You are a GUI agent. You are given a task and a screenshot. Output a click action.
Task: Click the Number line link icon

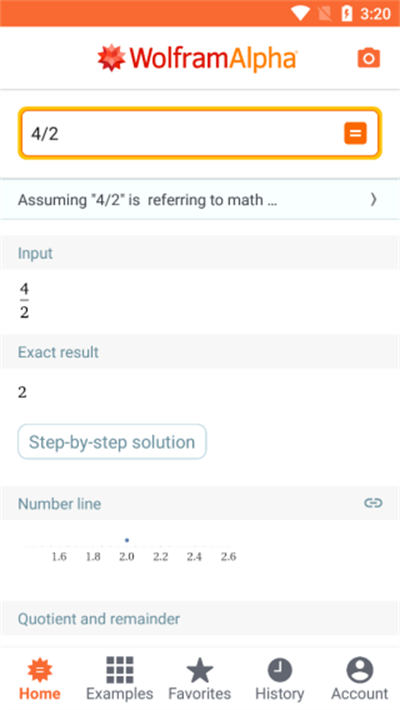[373, 503]
